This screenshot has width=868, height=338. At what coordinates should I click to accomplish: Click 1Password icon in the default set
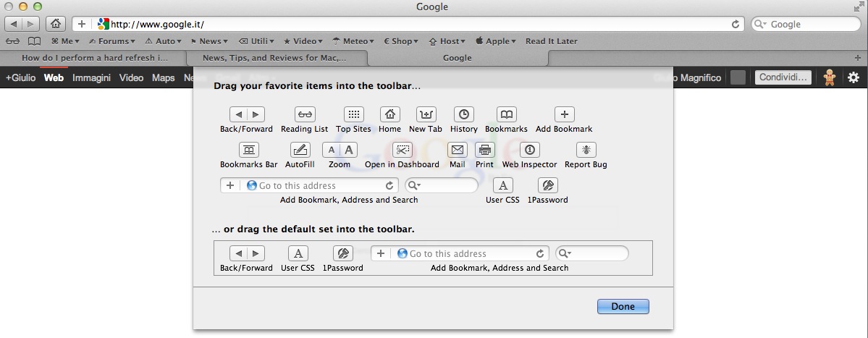(342, 253)
